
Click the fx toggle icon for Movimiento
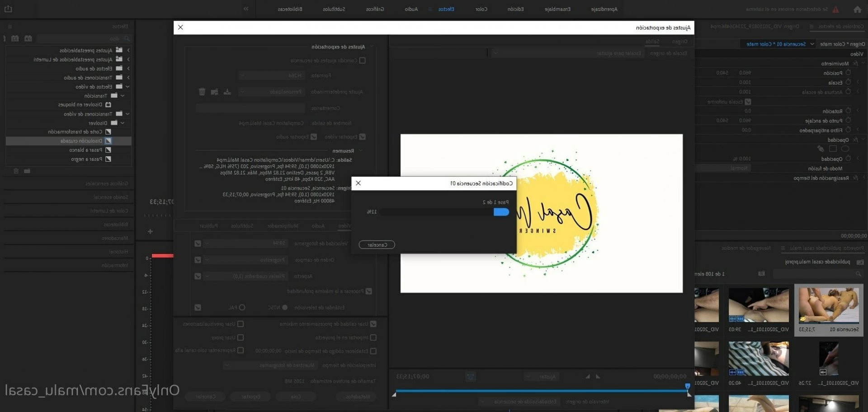[855, 63]
